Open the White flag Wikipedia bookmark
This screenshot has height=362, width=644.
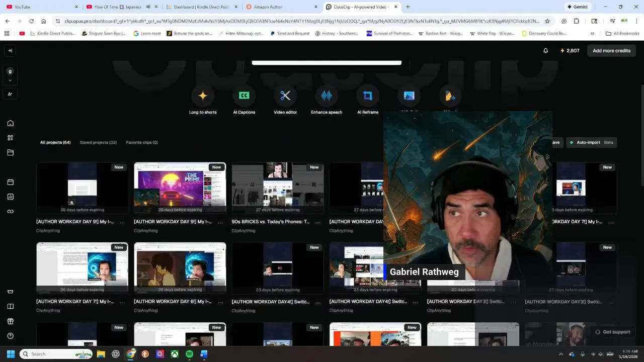click(x=492, y=34)
